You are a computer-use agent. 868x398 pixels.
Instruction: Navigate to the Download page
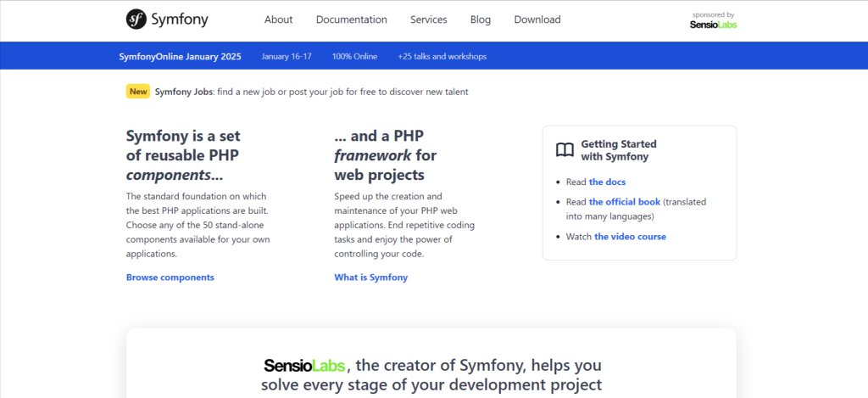[x=537, y=20]
